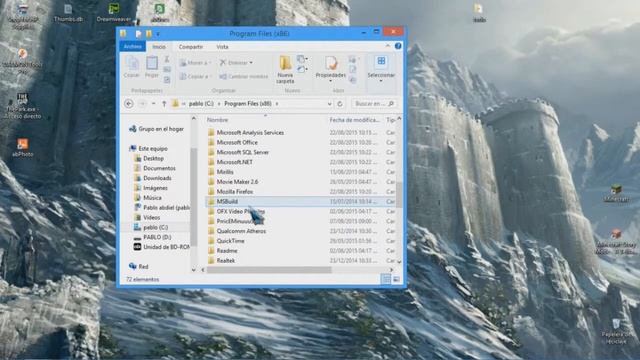Click the Copiar clipboard icon

click(131, 67)
